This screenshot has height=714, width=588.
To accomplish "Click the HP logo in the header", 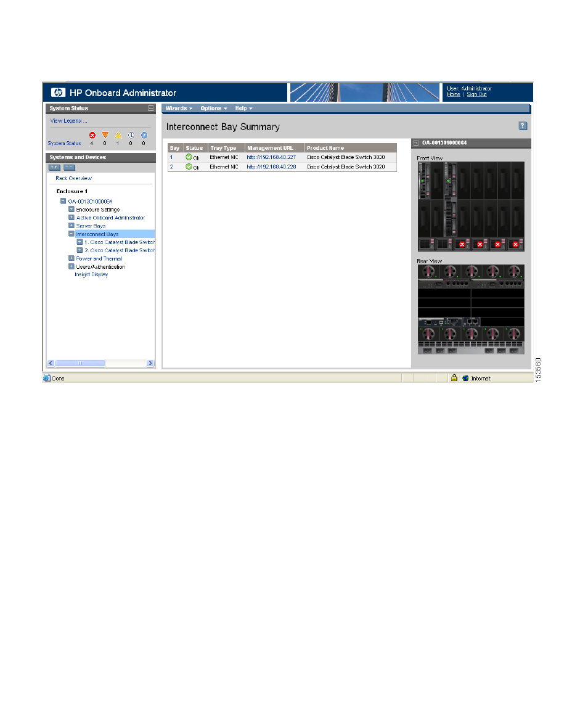I will tap(59, 92).
